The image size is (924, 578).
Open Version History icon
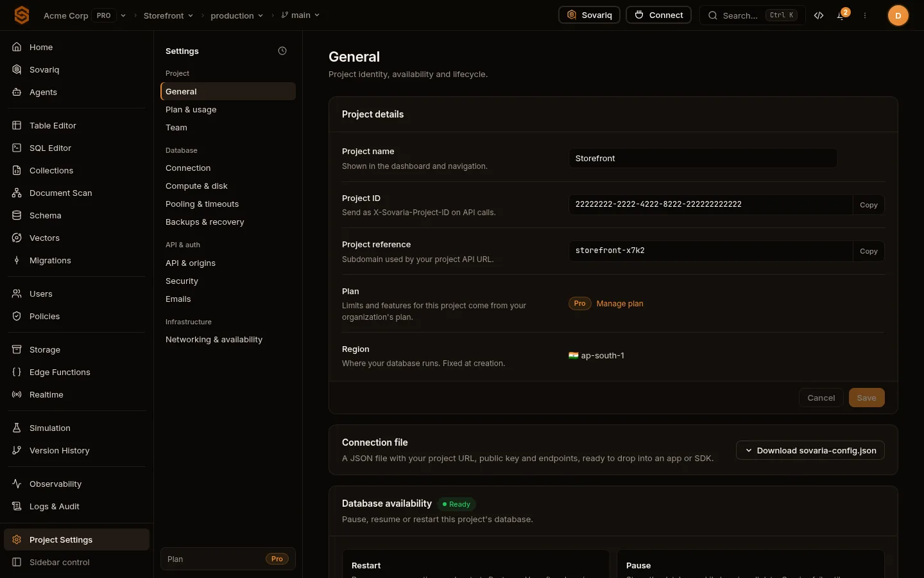tap(17, 450)
